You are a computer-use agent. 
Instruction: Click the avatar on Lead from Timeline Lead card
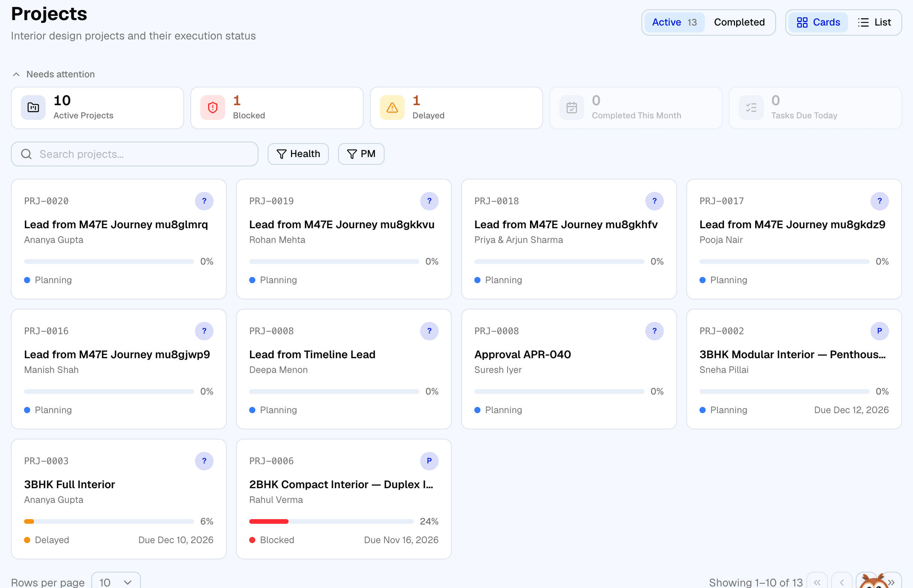click(429, 331)
